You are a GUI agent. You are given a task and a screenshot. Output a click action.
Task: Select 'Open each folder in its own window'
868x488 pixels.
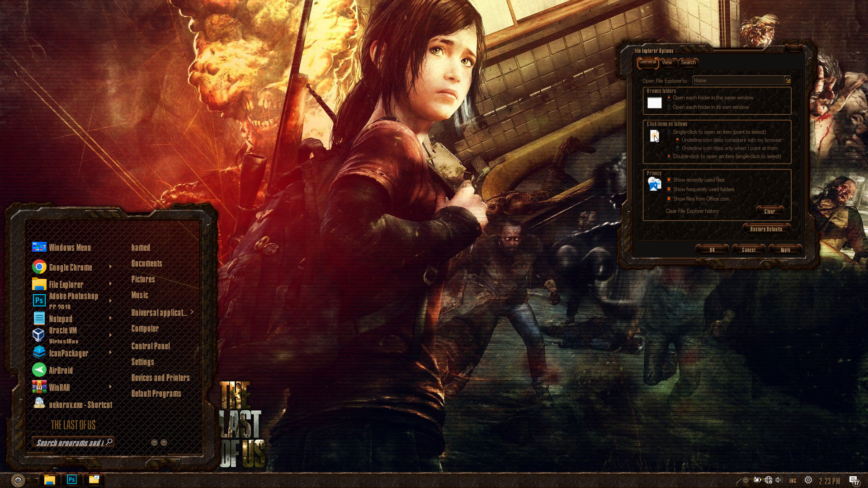[x=669, y=107]
